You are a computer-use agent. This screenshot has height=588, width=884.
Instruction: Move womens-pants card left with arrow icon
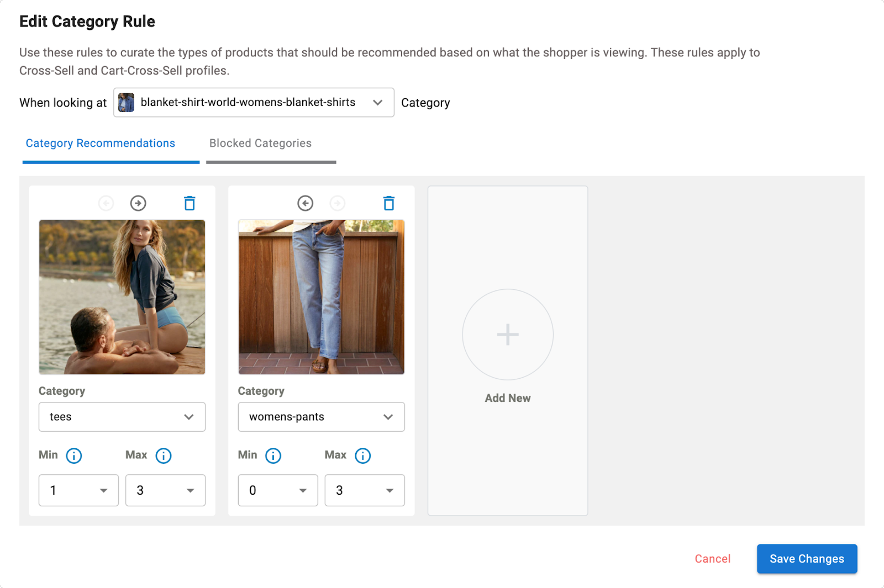(x=305, y=203)
